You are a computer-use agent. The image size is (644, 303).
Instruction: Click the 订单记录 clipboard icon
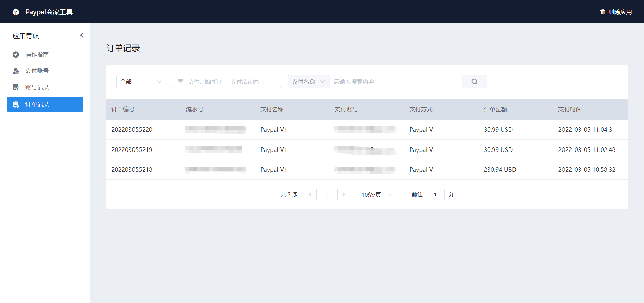coord(16,104)
